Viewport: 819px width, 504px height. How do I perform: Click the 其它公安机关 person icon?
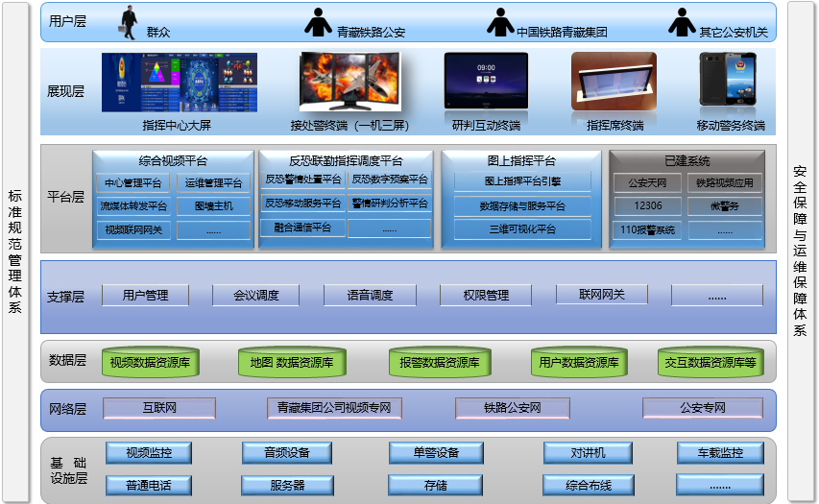tap(681, 22)
